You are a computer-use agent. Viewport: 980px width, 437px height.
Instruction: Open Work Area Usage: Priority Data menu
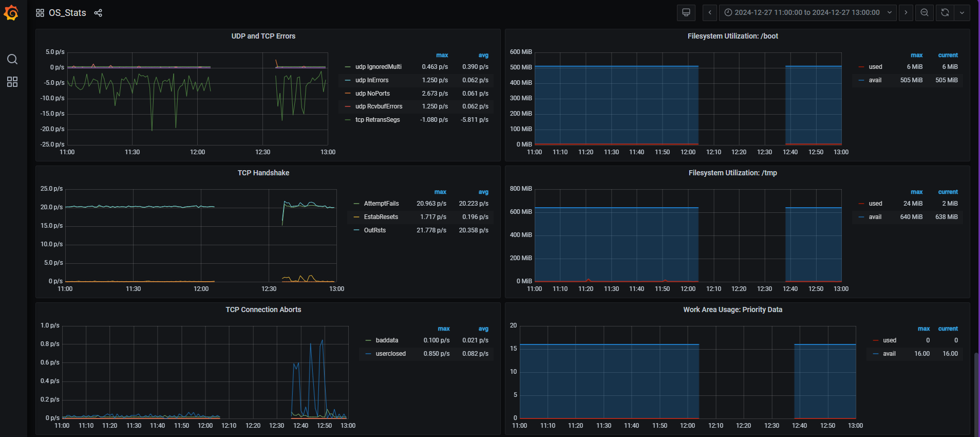[x=733, y=309]
